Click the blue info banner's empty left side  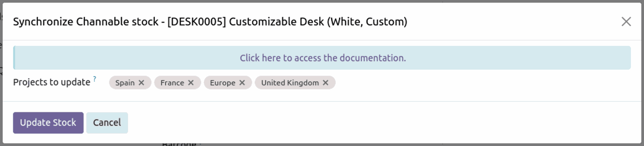[101, 58]
